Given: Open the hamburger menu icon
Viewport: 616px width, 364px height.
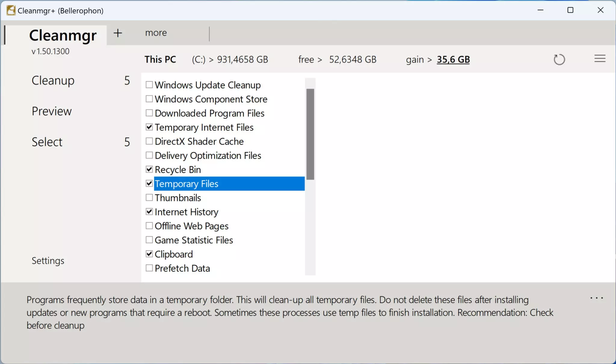Looking at the screenshot, I should 600,58.
